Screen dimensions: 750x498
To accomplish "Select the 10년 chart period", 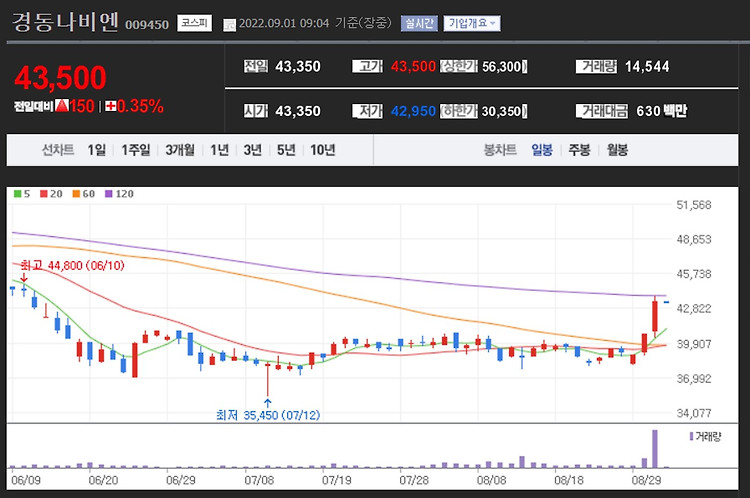I will [322, 150].
